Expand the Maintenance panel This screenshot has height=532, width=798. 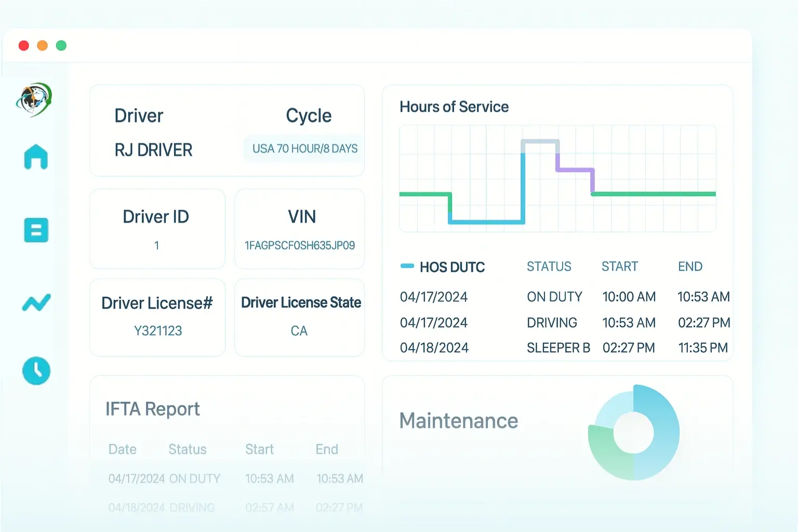coord(458,421)
